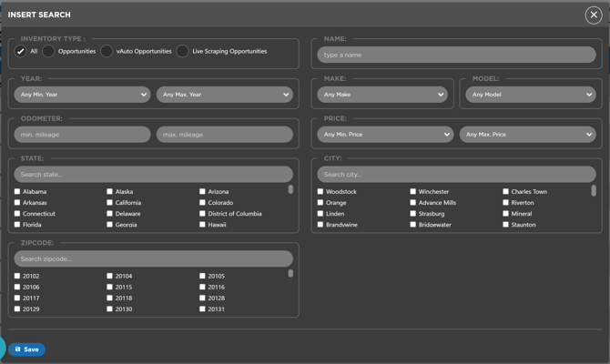This screenshot has height=364, width=610.
Task: Select Live Scraping Opportunities radio option
Action: [x=182, y=51]
